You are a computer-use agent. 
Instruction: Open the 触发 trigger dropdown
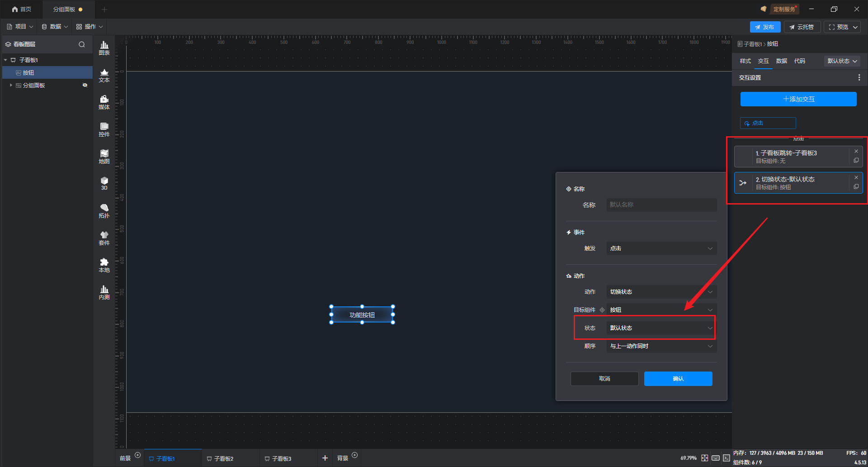tap(661, 248)
